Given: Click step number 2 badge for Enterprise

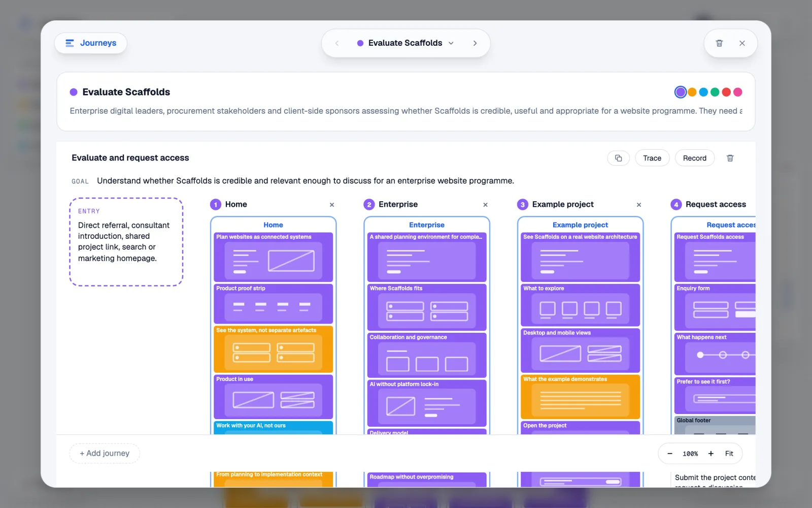Looking at the screenshot, I should pyautogui.click(x=369, y=205).
